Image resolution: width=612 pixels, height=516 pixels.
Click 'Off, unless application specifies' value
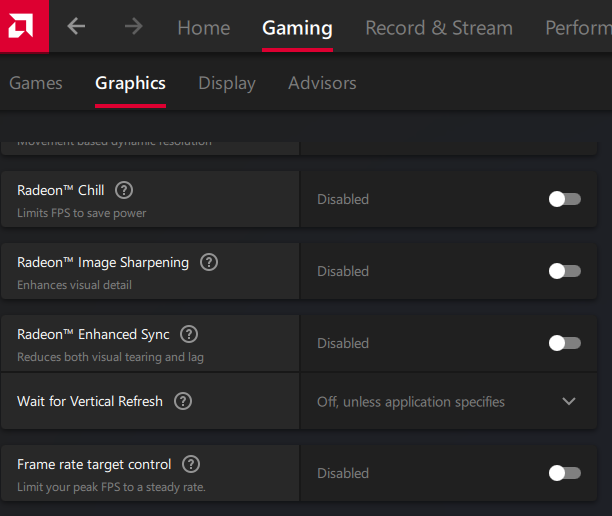tap(411, 402)
